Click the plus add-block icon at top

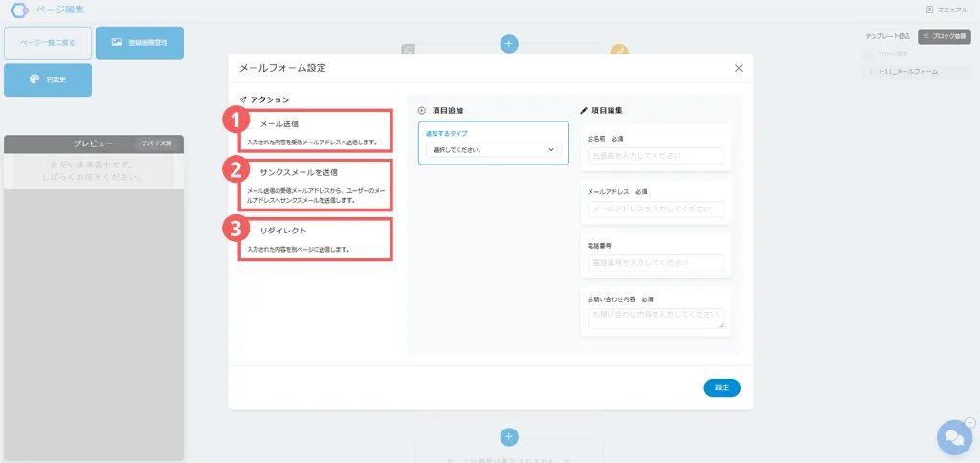509,43
